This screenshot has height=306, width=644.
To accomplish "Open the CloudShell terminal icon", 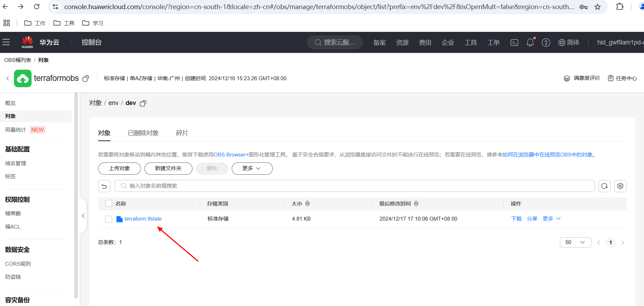I will (x=514, y=42).
